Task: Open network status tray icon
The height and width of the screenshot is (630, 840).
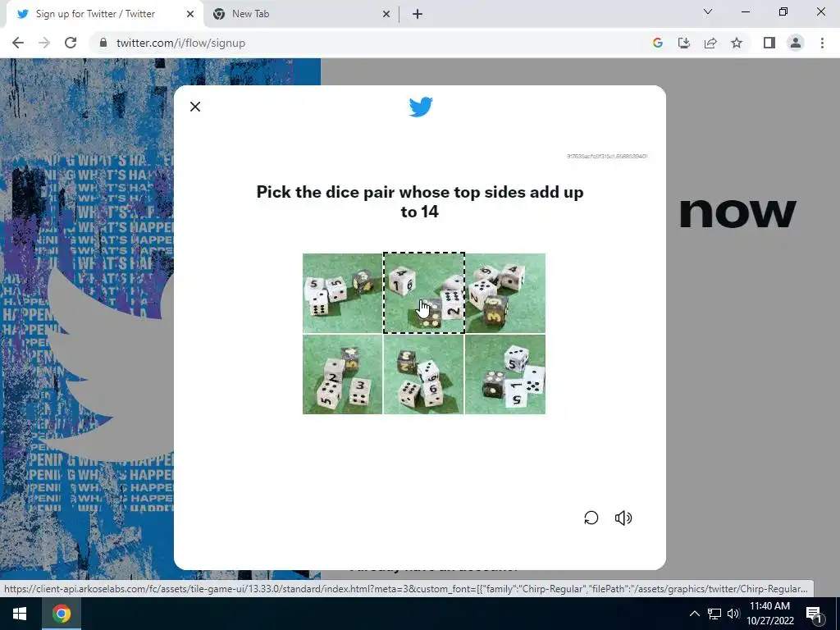Action: coord(714,614)
